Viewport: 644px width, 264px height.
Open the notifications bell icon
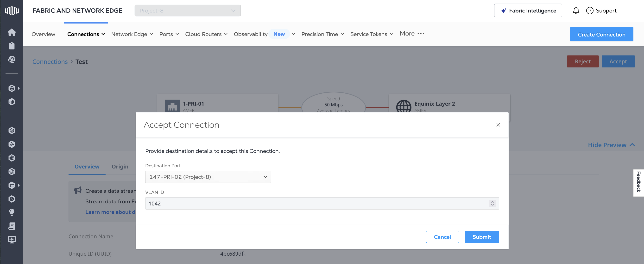point(576,11)
